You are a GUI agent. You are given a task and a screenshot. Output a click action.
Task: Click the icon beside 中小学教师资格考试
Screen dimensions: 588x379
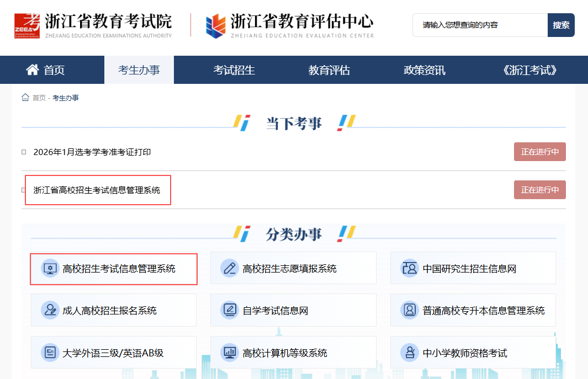[x=410, y=353]
